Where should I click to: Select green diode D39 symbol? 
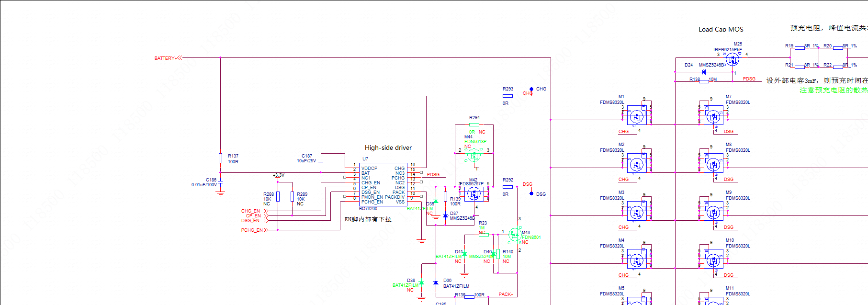coord(436,202)
